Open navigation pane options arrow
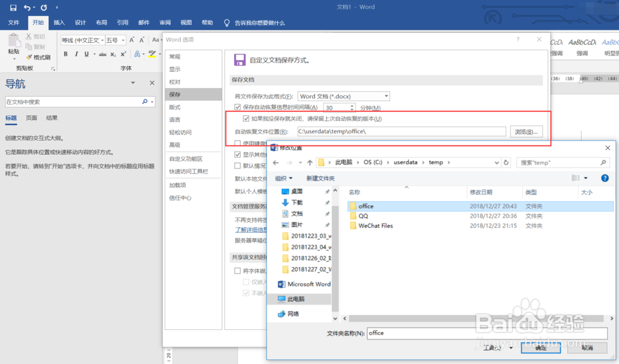 [x=133, y=83]
